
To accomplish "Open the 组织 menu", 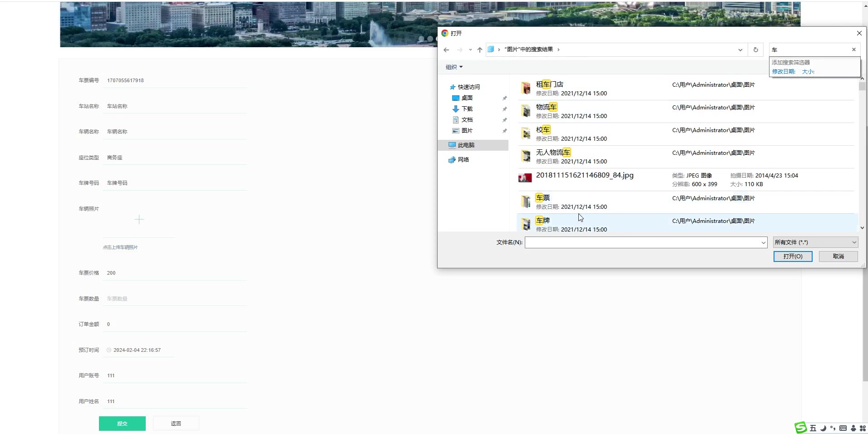I will 454,67.
